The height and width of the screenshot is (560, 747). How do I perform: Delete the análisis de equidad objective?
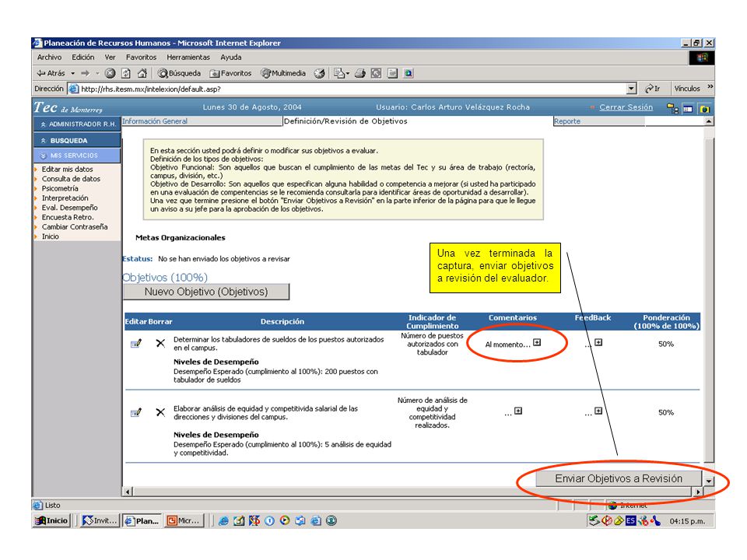(x=160, y=412)
